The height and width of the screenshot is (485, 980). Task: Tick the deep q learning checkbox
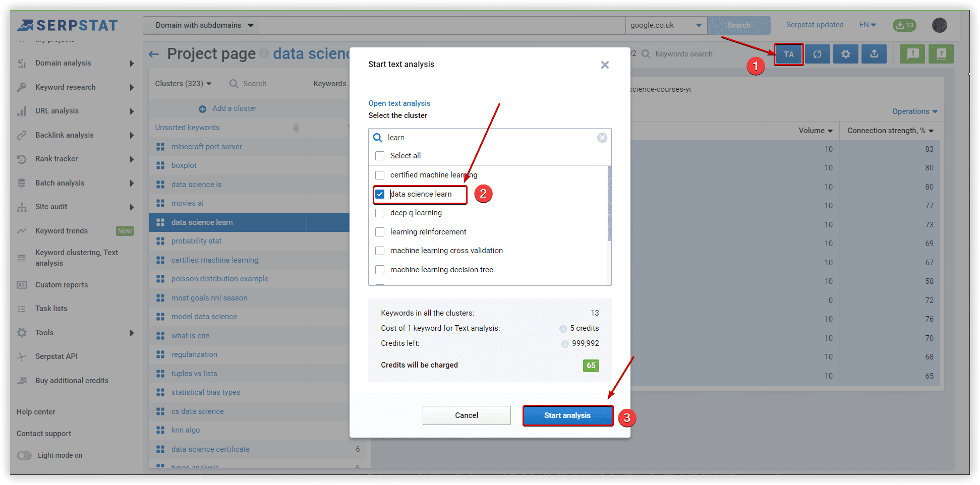380,213
